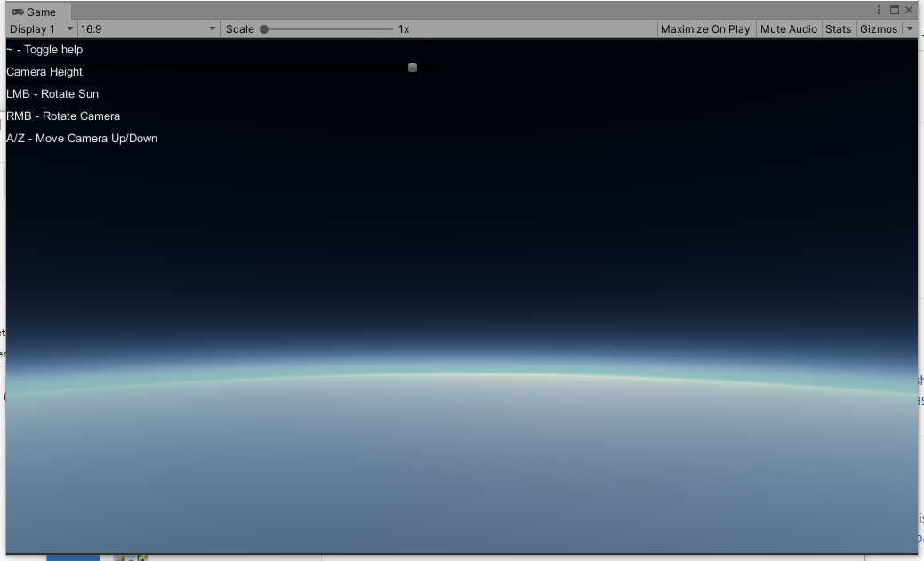
Task: Toggle Maximize On Play
Action: pos(705,28)
